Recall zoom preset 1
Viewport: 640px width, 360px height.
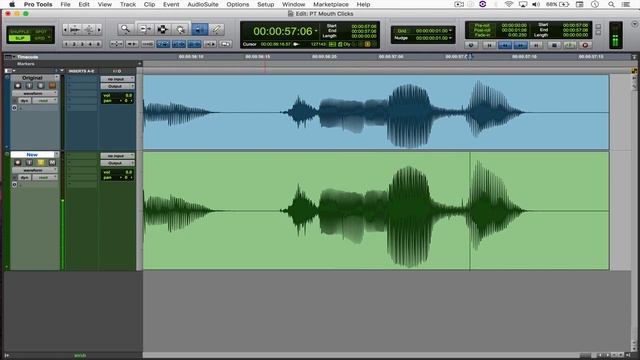(67, 44)
